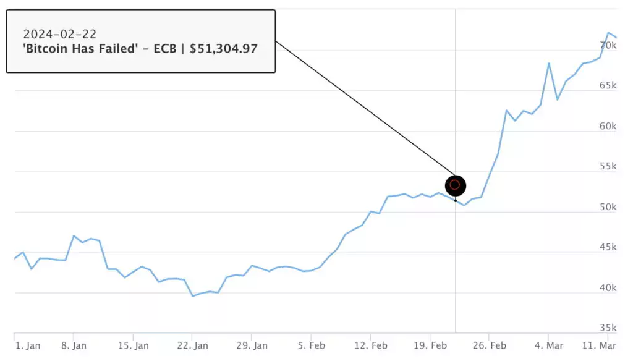Click the 'Bitcoin Has Failed' annotation box
Viewport: 633px width, 364px height.
[141, 41]
